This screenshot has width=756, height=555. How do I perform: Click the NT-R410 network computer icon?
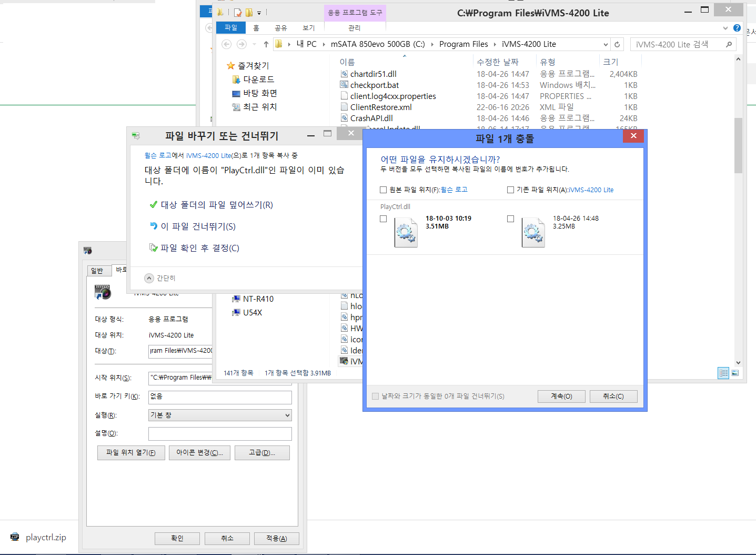[x=236, y=299]
